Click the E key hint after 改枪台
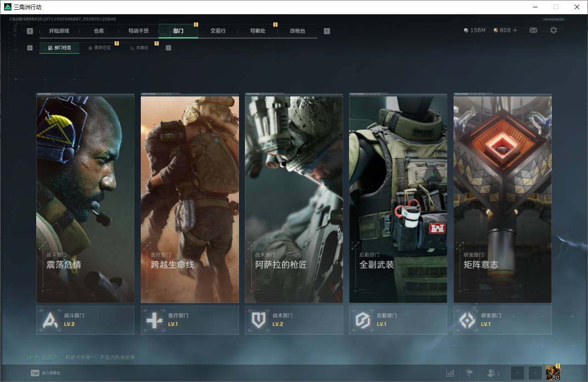The image size is (588, 382). (327, 31)
